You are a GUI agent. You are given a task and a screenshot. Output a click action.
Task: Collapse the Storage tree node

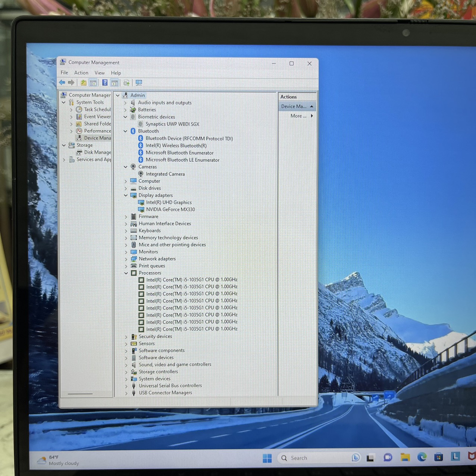coord(64,145)
